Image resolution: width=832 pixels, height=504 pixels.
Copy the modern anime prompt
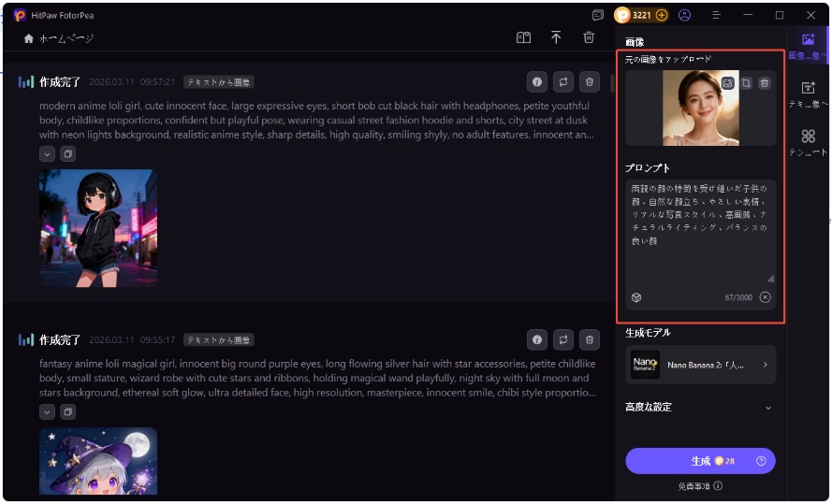coord(67,154)
